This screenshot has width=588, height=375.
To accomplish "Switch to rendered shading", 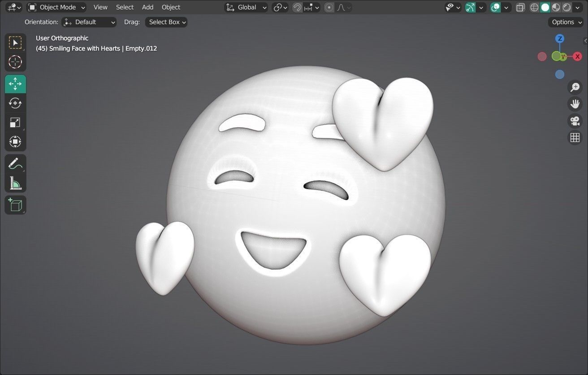I will (x=566, y=7).
